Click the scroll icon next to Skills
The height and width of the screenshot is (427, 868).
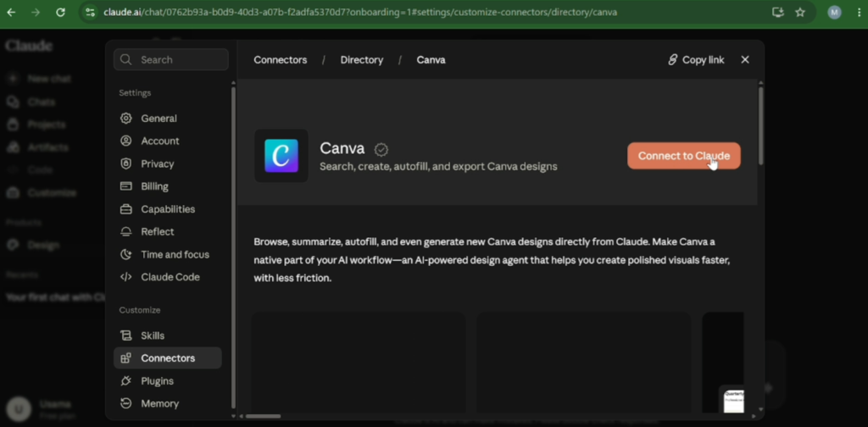click(x=126, y=335)
